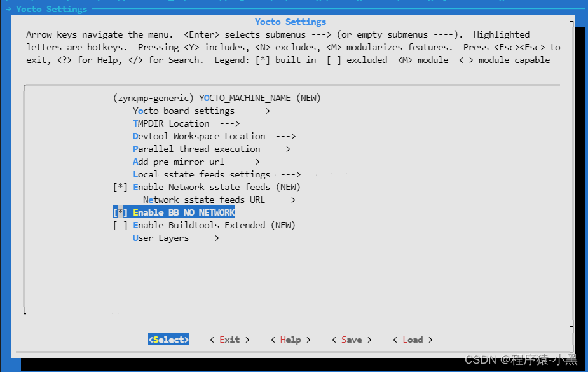Image resolution: width=588 pixels, height=372 pixels.
Task: Click the Yocto Settings dialog title
Action: (291, 22)
